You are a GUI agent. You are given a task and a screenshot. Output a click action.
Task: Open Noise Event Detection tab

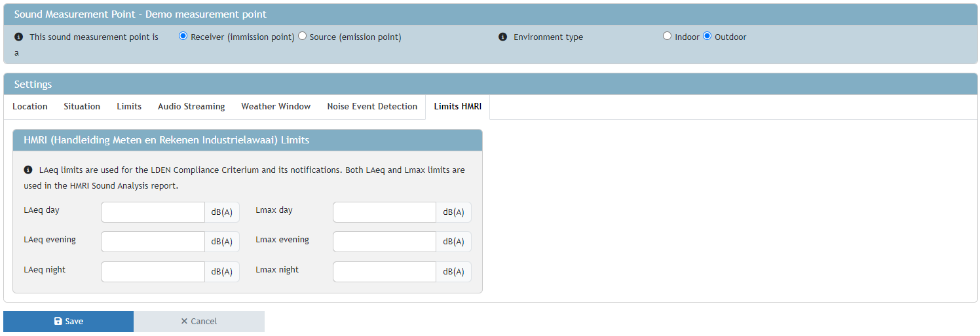(x=372, y=107)
